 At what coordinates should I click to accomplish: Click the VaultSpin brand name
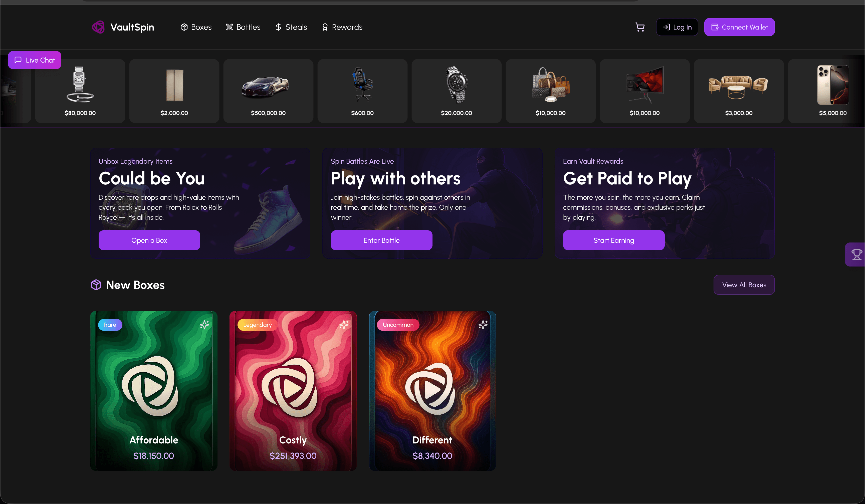(x=132, y=27)
